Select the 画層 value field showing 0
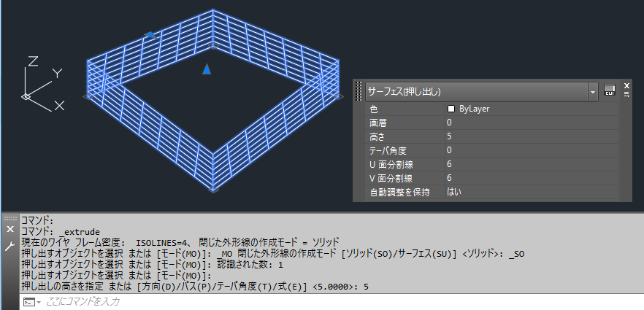Image resolution: width=644 pixels, height=310 pixels. (x=532, y=123)
